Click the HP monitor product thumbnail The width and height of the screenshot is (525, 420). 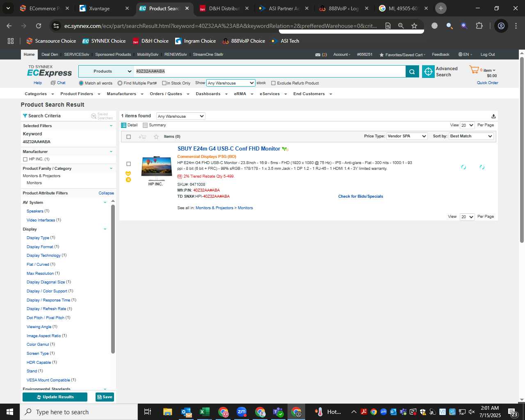click(x=156, y=168)
